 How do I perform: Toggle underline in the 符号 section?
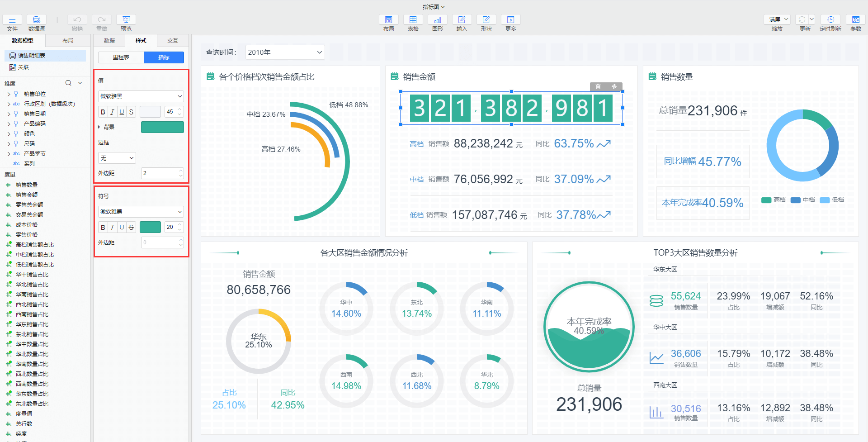click(x=122, y=227)
